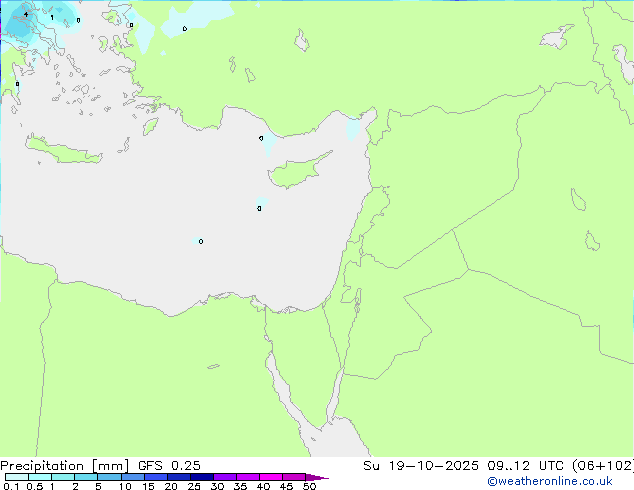
Task: Select the bright magenta 40 mm legend swatch
Action: tap(271, 477)
